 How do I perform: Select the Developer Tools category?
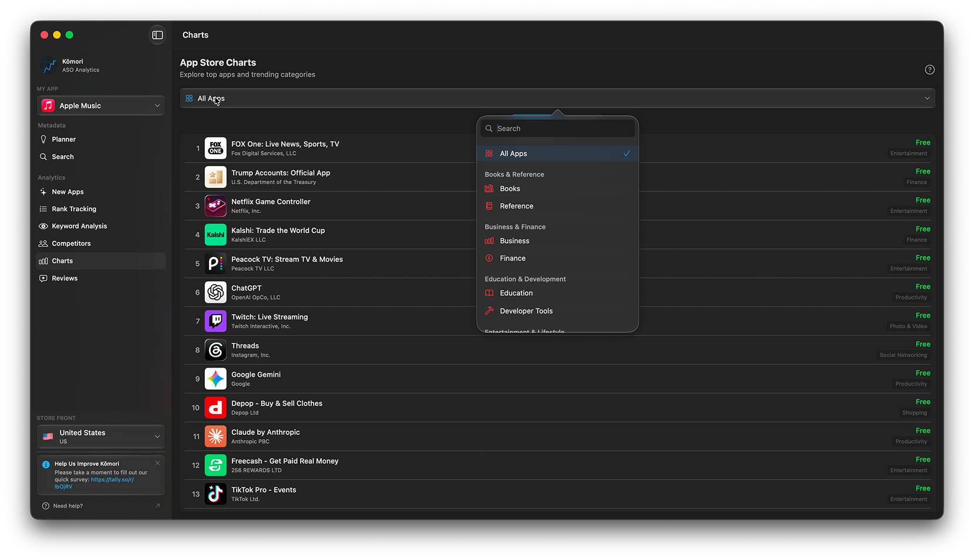point(557,311)
